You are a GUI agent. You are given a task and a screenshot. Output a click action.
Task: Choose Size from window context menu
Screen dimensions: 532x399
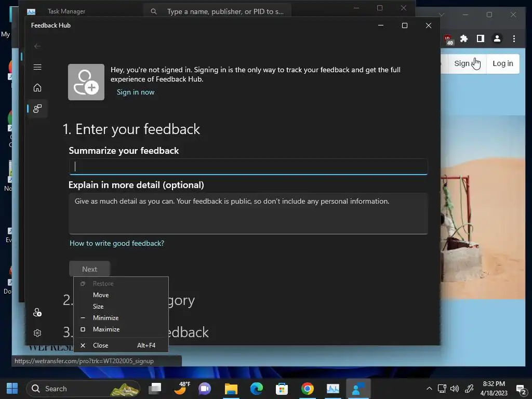(x=121, y=307)
